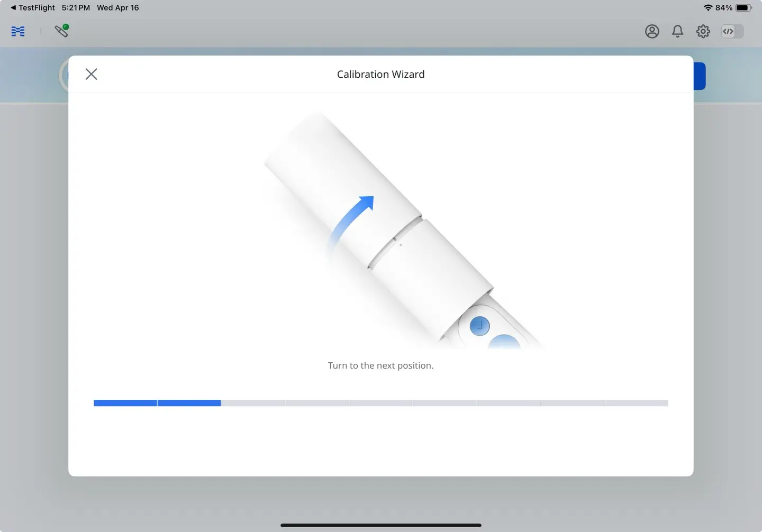Click the Wi-Fi icon in the status bar
Screen dimensions: 762x532
tap(708, 7)
